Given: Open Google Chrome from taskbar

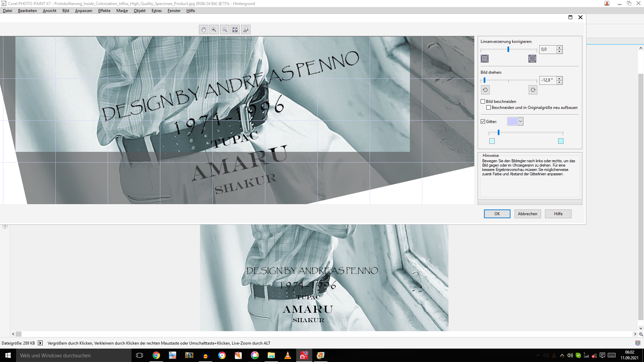Looking at the screenshot, I should (156, 355).
